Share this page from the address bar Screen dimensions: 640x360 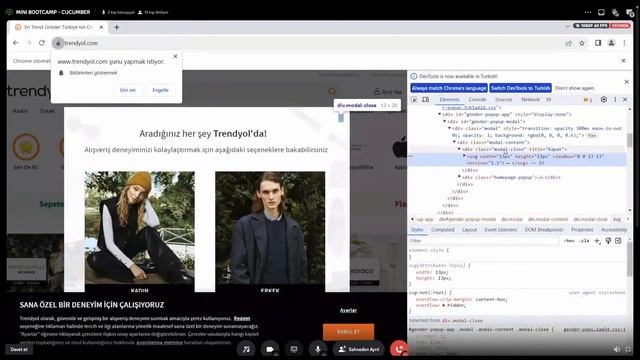click(x=569, y=43)
